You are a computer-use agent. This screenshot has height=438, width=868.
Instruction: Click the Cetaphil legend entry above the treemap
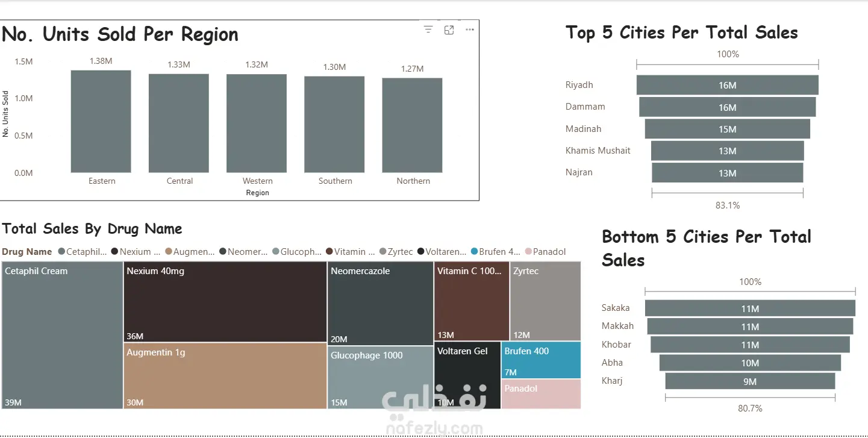pyautogui.click(x=83, y=252)
